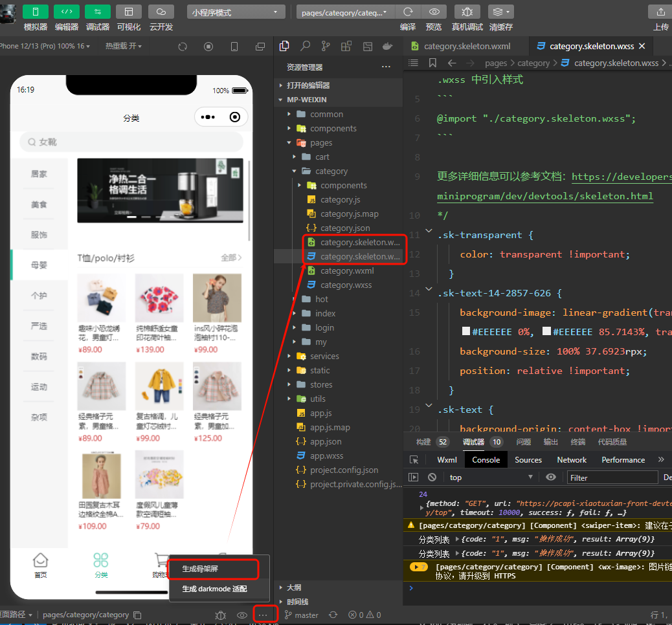The width and height of the screenshot is (672, 625).
Task: Toggle the 模拟器 simulator panel button
Action: (35, 12)
